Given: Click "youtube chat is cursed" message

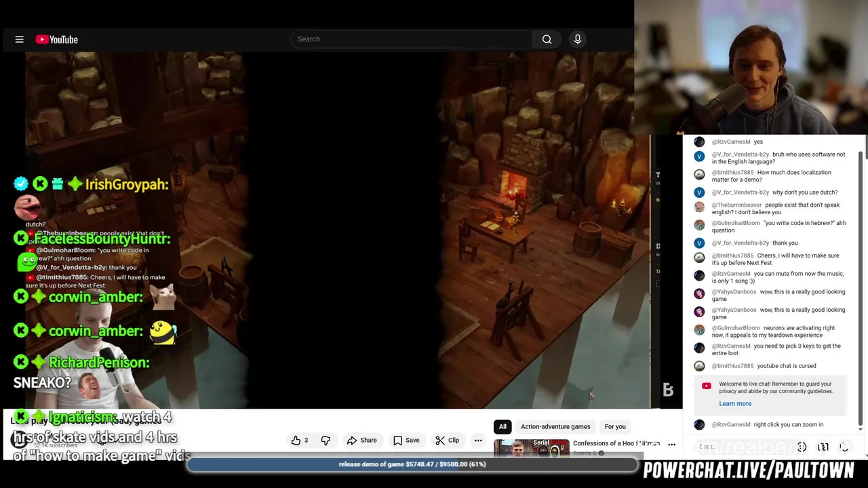Looking at the screenshot, I should click(x=787, y=366).
